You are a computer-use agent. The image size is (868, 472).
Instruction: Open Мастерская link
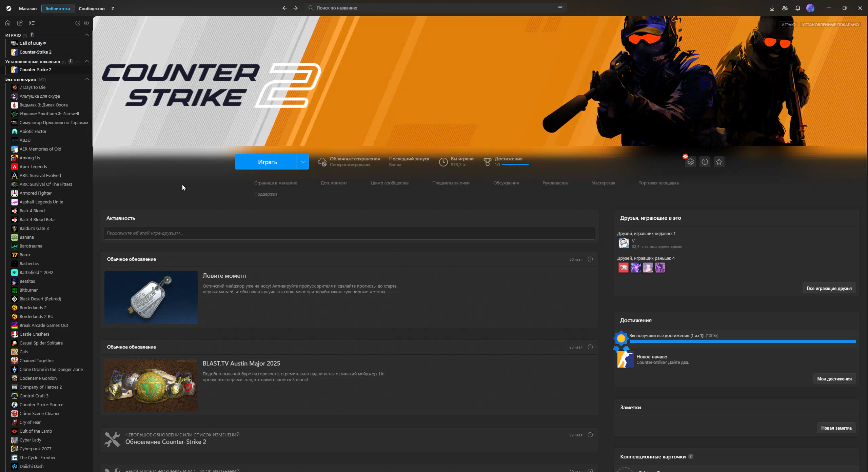coord(603,183)
